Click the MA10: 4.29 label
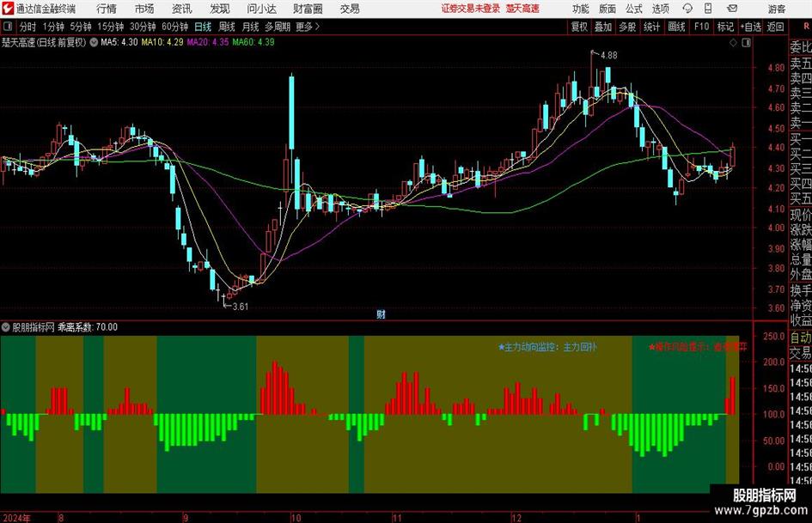This screenshot has height=523, width=812. point(162,42)
